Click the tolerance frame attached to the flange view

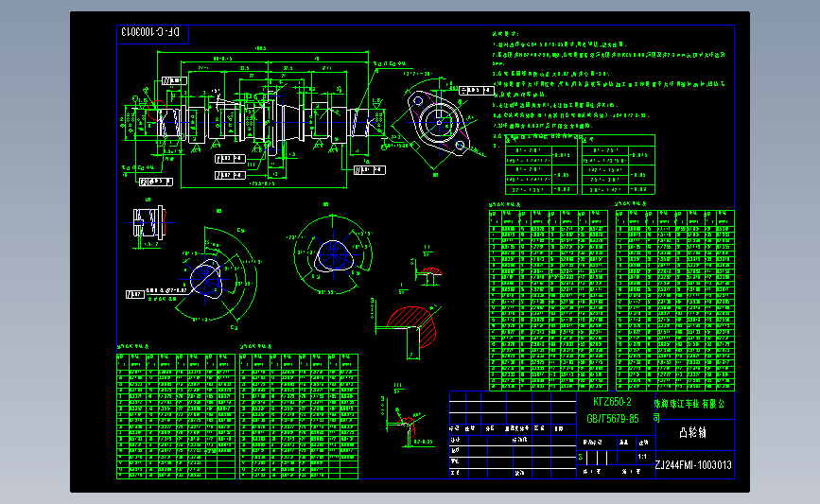pos(477,91)
